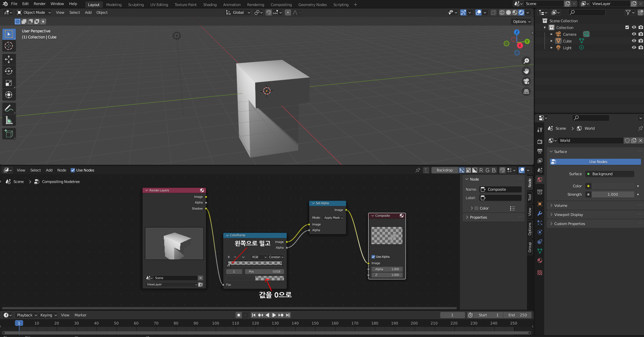This screenshot has width=644, height=337.
Task: Toggle camera view with camera icon
Action: 526,81
